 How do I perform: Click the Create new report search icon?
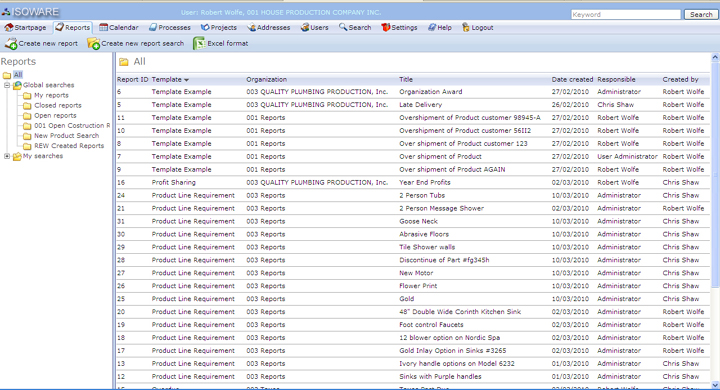tap(93, 44)
